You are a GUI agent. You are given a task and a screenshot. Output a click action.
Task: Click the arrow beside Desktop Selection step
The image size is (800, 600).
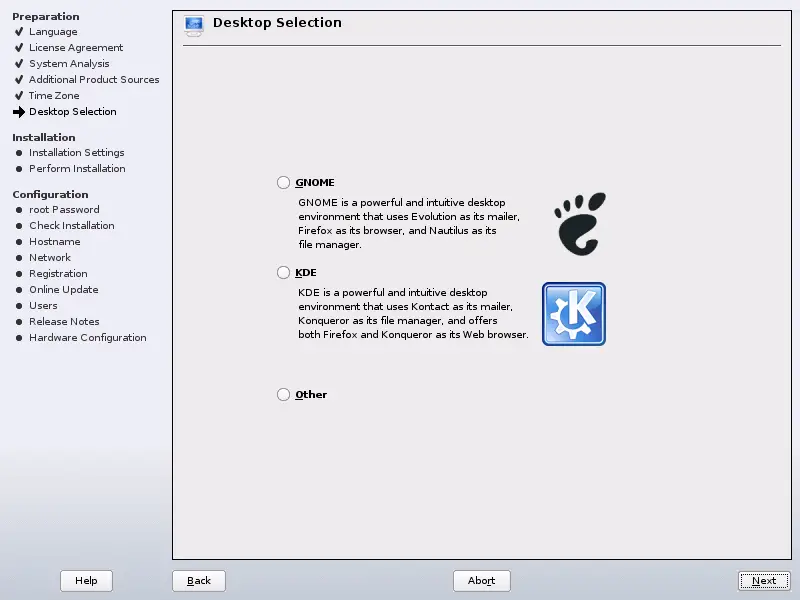click(18, 112)
